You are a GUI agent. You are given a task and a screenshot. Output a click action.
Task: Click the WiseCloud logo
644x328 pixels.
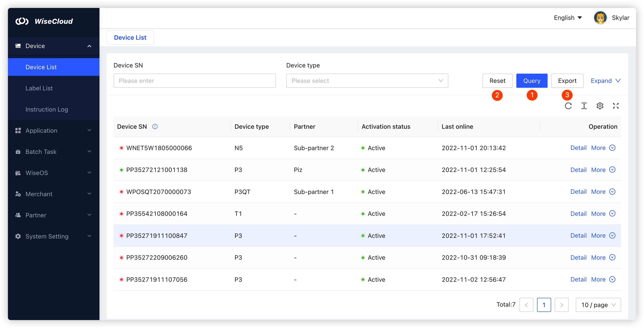pos(44,21)
